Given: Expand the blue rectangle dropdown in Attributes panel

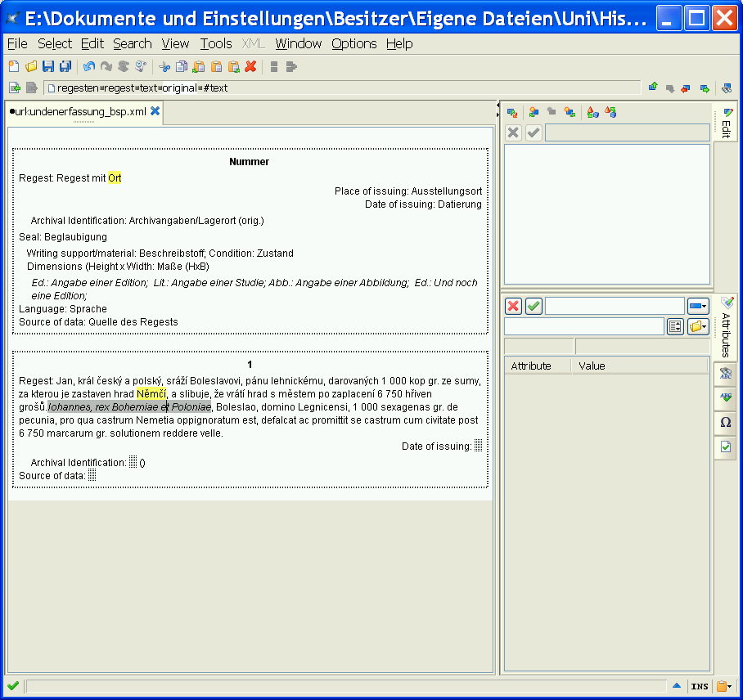Looking at the screenshot, I should click(x=698, y=306).
